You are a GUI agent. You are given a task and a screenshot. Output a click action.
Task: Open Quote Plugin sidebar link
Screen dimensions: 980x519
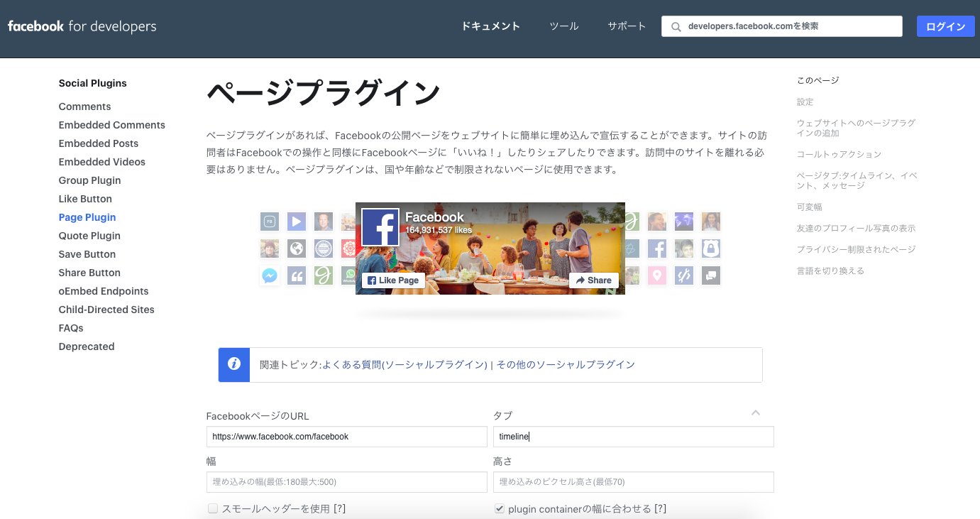tap(89, 236)
